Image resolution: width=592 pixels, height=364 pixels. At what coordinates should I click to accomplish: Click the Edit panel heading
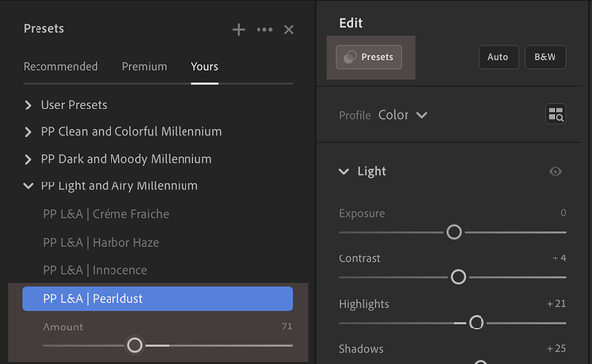pos(350,23)
